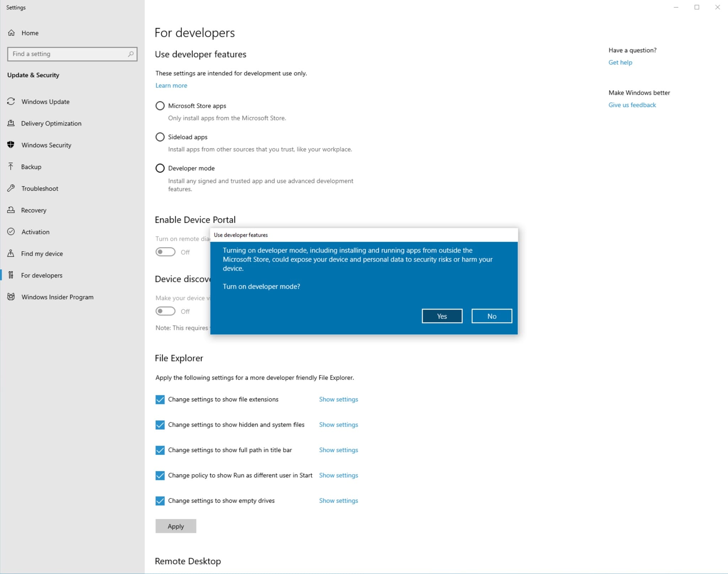
Task: Click "Turn on developer mode?" text
Action: point(261,286)
